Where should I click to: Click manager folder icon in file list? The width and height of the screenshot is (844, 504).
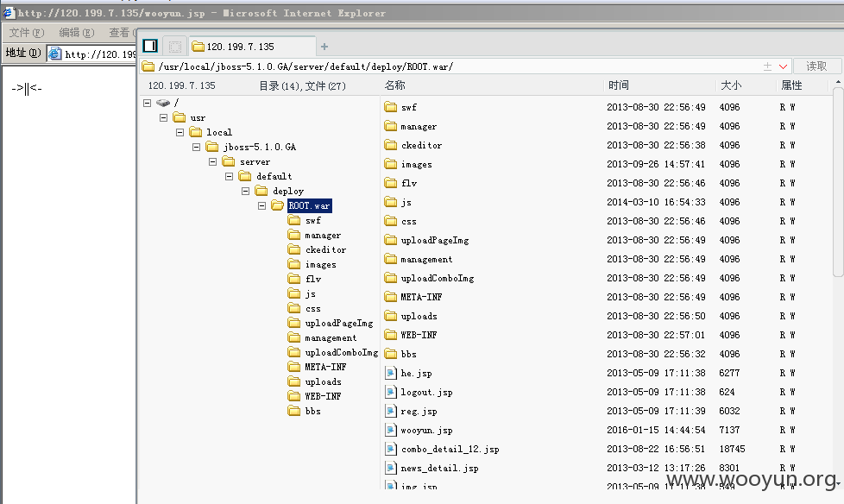[x=391, y=126]
